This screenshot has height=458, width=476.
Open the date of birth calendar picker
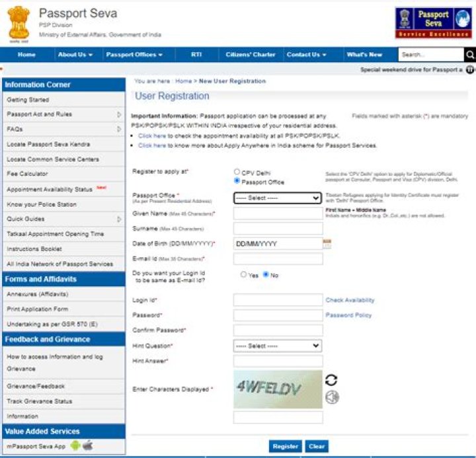pyautogui.click(x=327, y=244)
